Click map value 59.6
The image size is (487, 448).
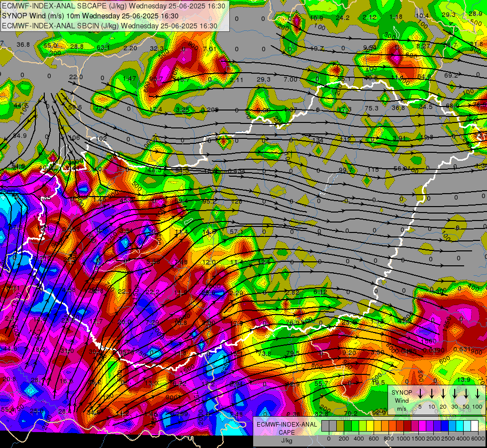tap(75, 107)
